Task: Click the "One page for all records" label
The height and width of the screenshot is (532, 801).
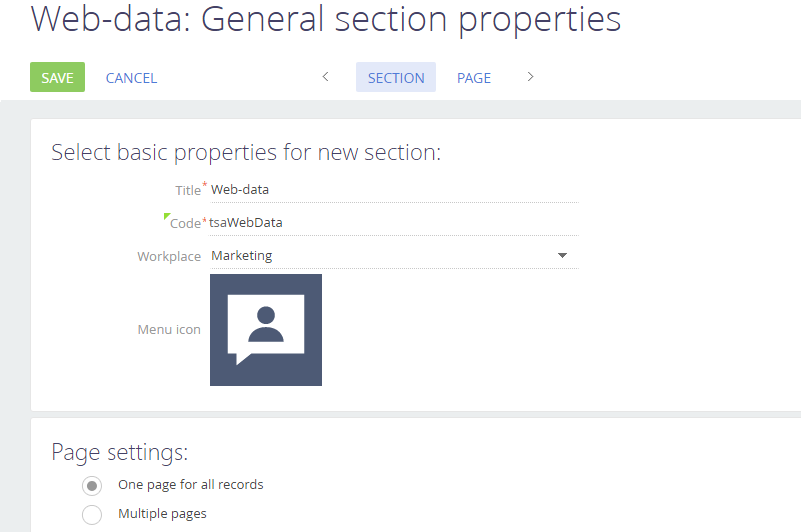Action: [190, 485]
